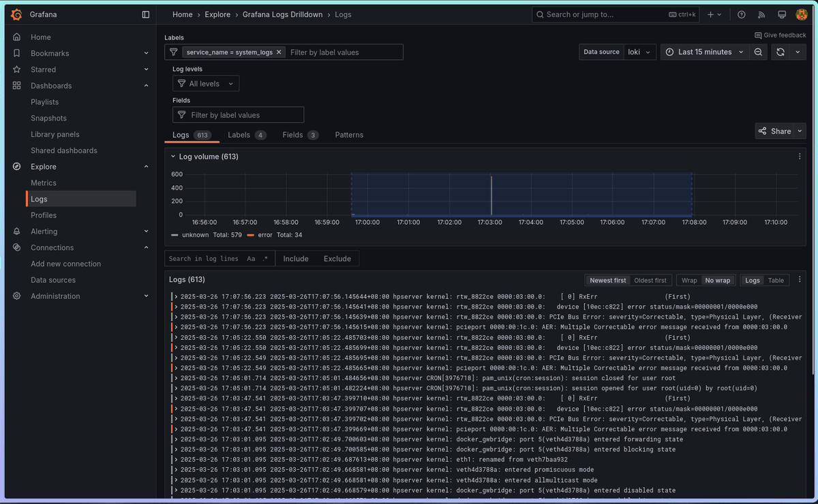This screenshot has width=818, height=504.
Task: Click the Starred star icon in sidebar
Action: click(17, 69)
